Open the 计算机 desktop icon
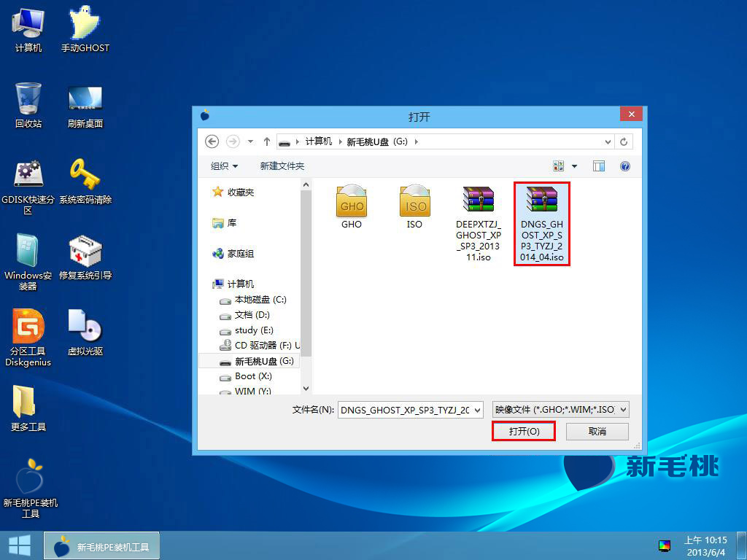Screen dimensions: 747x560 28,30
